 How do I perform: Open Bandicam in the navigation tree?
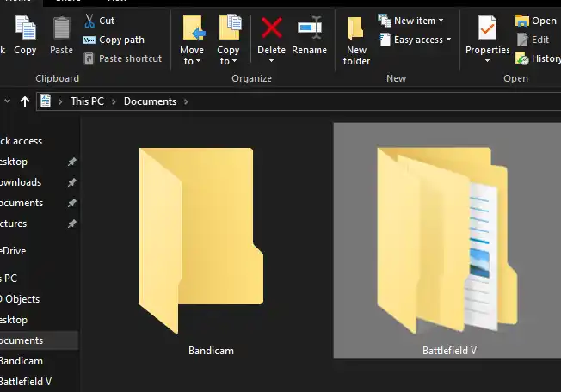22,361
